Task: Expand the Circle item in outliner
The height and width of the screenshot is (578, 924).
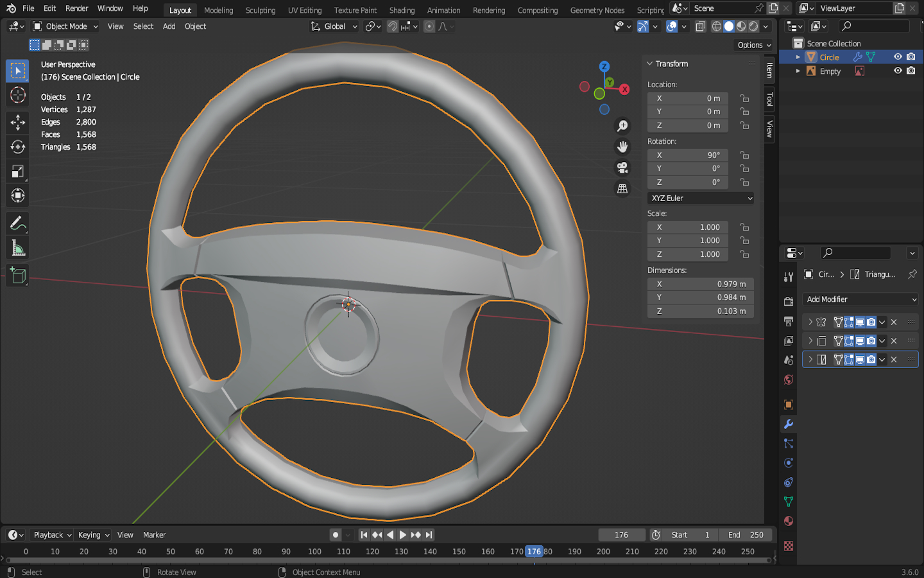Action: pos(798,57)
